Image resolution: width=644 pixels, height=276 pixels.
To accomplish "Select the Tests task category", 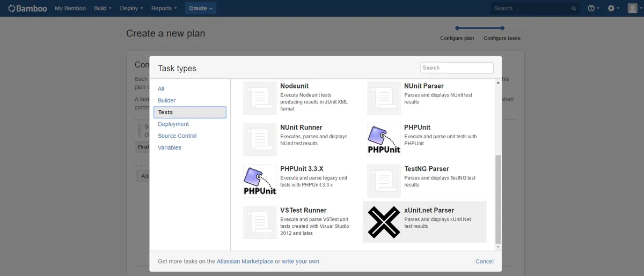I will coord(190,112).
